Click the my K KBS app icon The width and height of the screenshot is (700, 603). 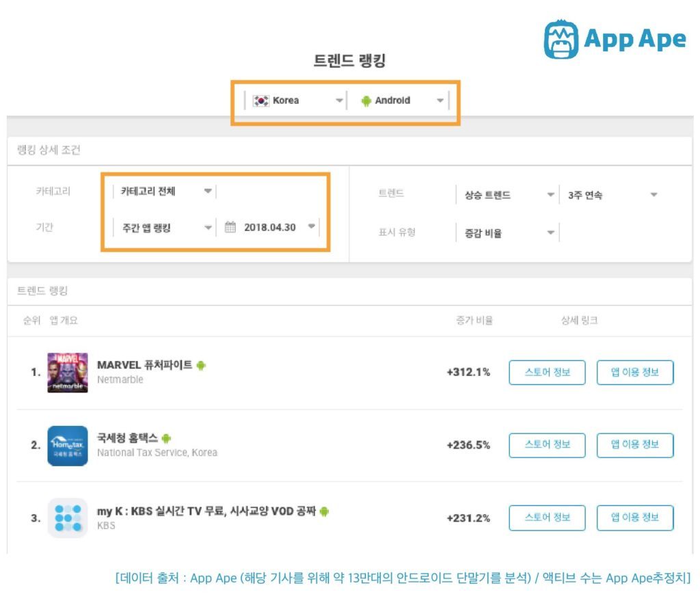(68, 518)
